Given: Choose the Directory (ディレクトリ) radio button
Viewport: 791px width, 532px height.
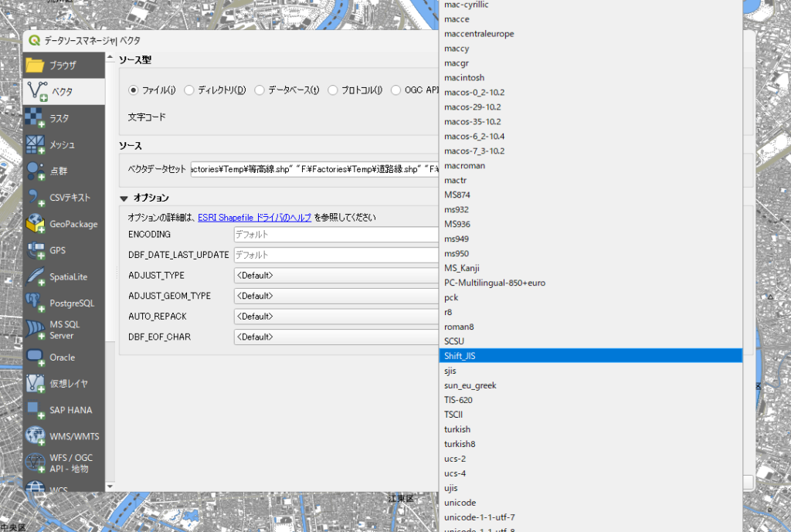Looking at the screenshot, I should 188,90.
